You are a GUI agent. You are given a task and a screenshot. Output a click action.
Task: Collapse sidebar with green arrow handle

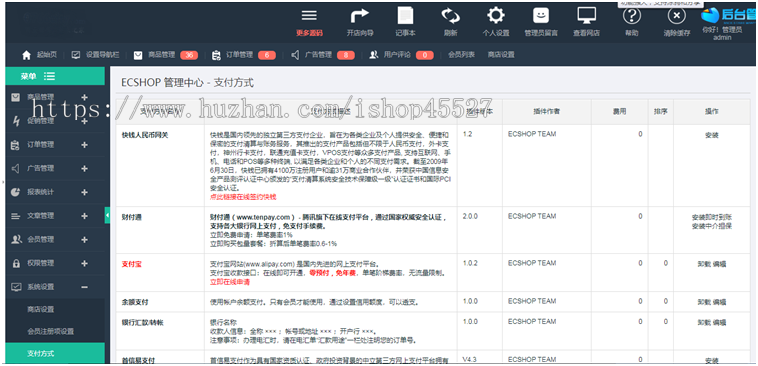click(107, 216)
